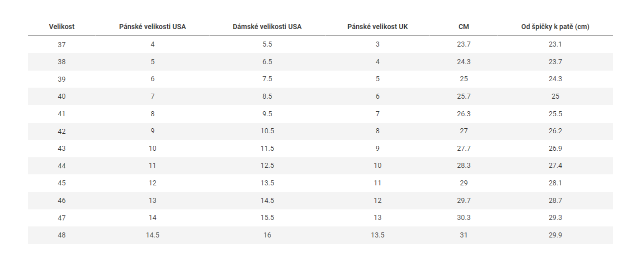Click the 30.3 value in CM column
Image resolution: width=644 pixels, height=262 pixels.
click(x=463, y=218)
